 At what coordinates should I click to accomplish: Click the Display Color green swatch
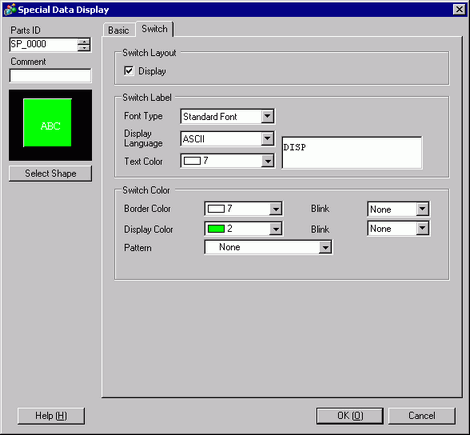point(216,229)
